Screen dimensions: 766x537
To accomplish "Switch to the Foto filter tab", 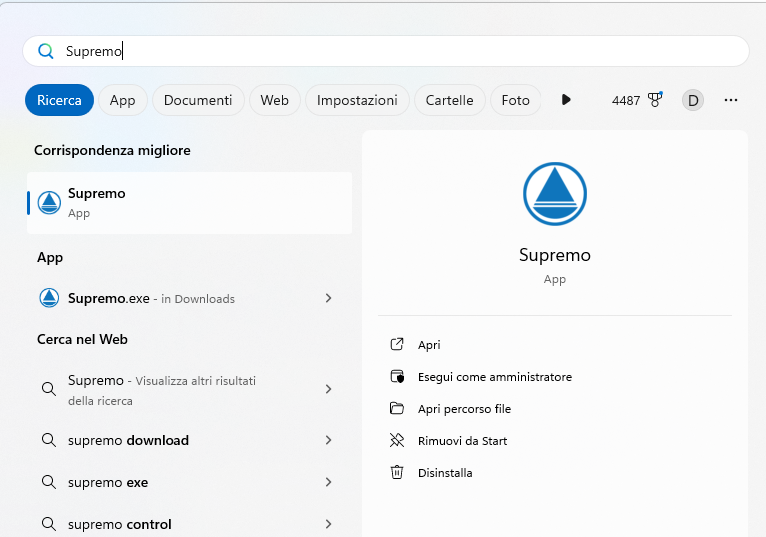I will point(515,100).
